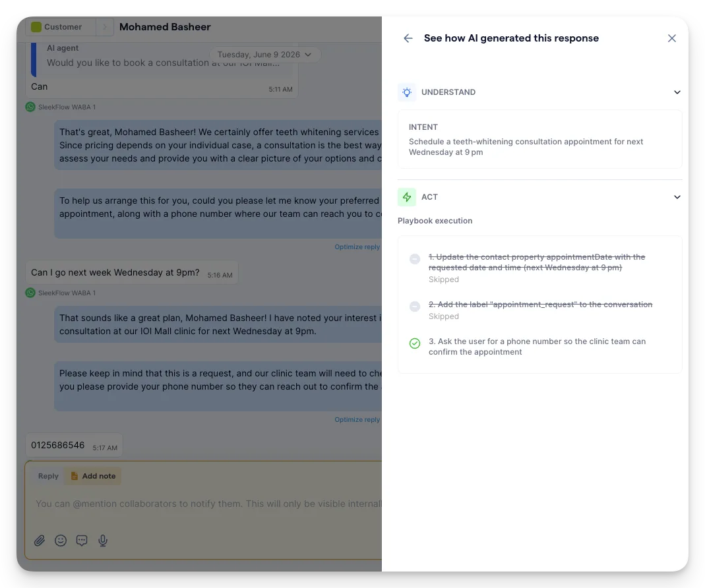Image resolution: width=705 pixels, height=588 pixels.
Task: Open the emoji picker icon
Action: tap(61, 541)
